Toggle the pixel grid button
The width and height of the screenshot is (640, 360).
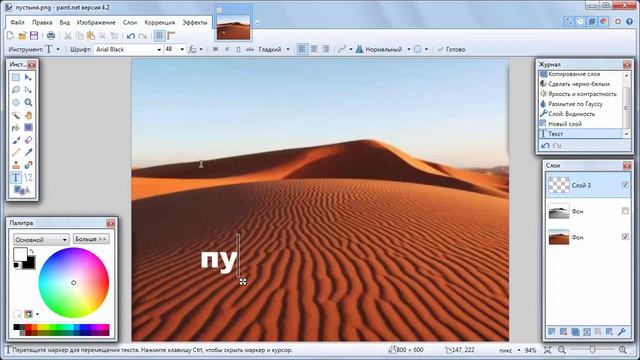click(160, 36)
